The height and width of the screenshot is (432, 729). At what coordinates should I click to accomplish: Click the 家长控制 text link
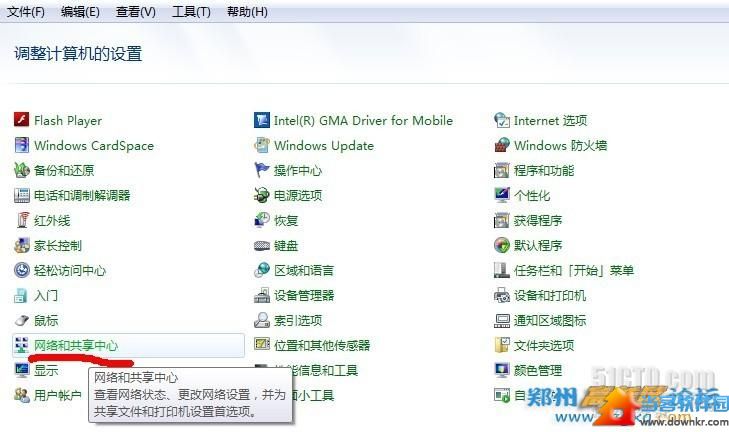(x=58, y=246)
